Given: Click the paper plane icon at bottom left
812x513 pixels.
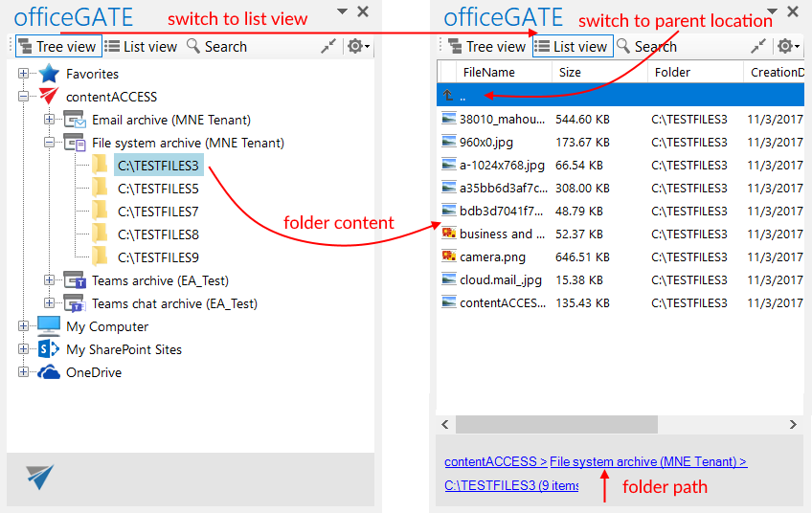Looking at the screenshot, I should [39, 477].
